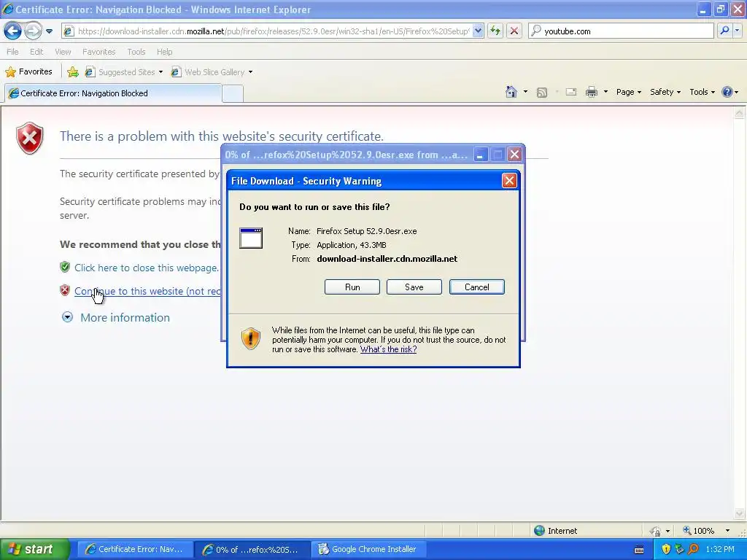Click the orange magnifier tray icon
The width and height of the screenshot is (747, 560).
click(x=693, y=549)
